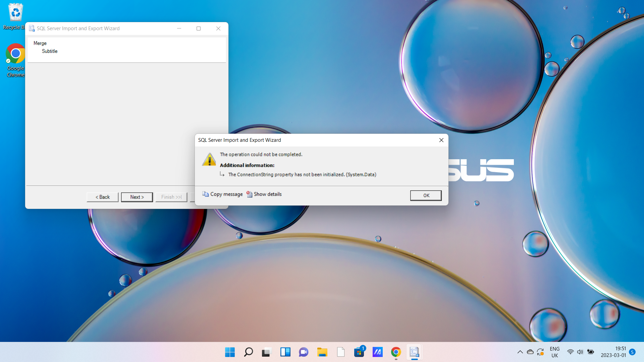Maximize the wizard window
The image size is (644, 362).
click(199, 28)
